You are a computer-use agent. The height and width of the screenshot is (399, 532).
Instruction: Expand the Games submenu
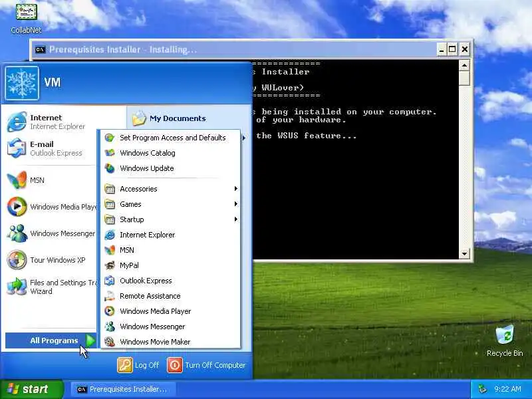171,204
